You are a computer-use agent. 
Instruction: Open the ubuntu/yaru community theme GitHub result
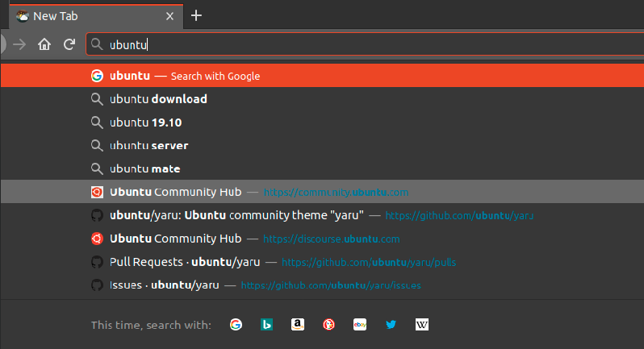(x=323, y=215)
